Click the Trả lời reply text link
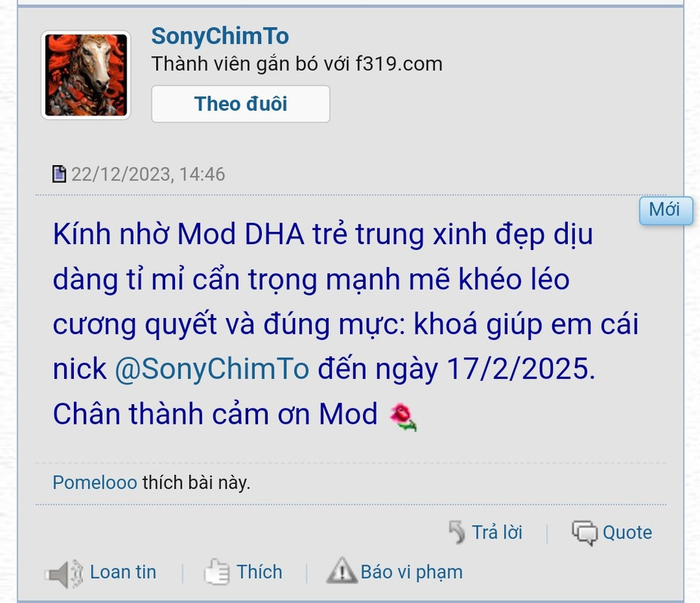 pyautogui.click(x=497, y=532)
